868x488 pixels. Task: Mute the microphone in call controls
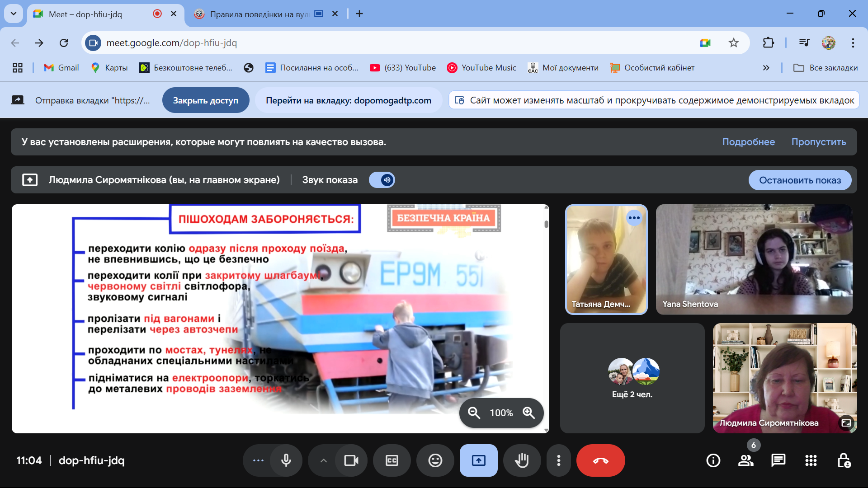pyautogui.click(x=286, y=460)
